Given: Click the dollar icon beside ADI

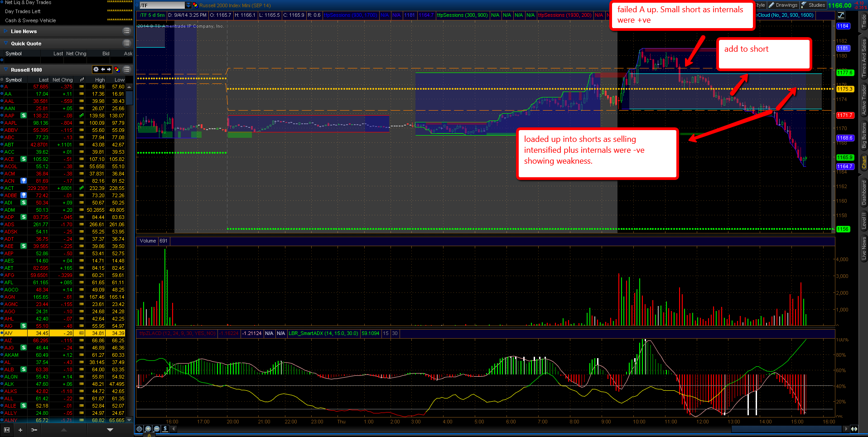Looking at the screenshot, I should [24, 203].
